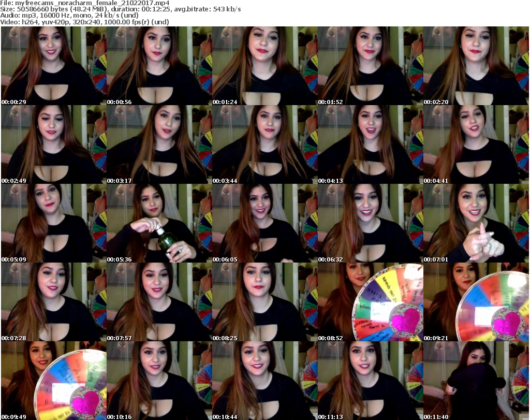Open the frame at 00:01:52
530x420 pixels.
[x=371, y=66]
